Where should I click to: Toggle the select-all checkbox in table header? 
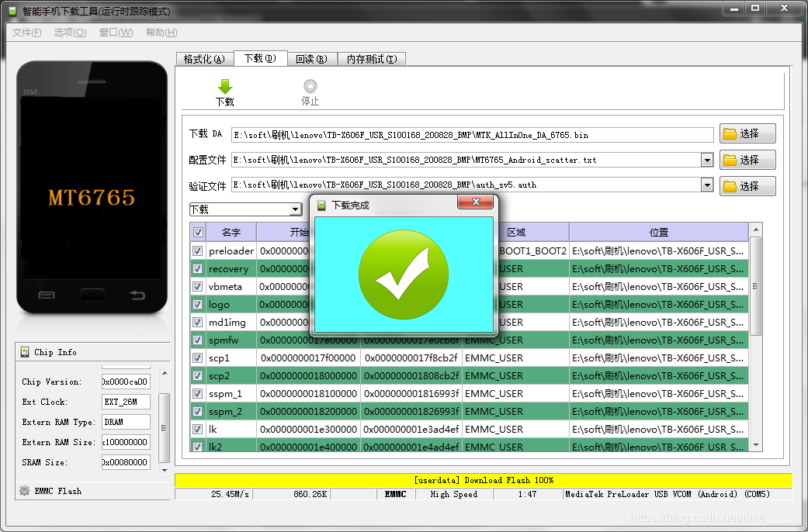click(x=198, y=233)
